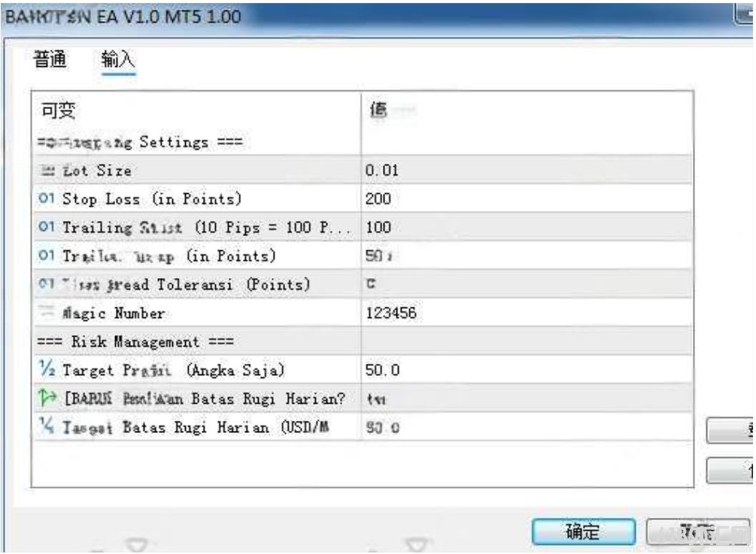Edit the Trailing (in Points) value 50

coord(527,256)
